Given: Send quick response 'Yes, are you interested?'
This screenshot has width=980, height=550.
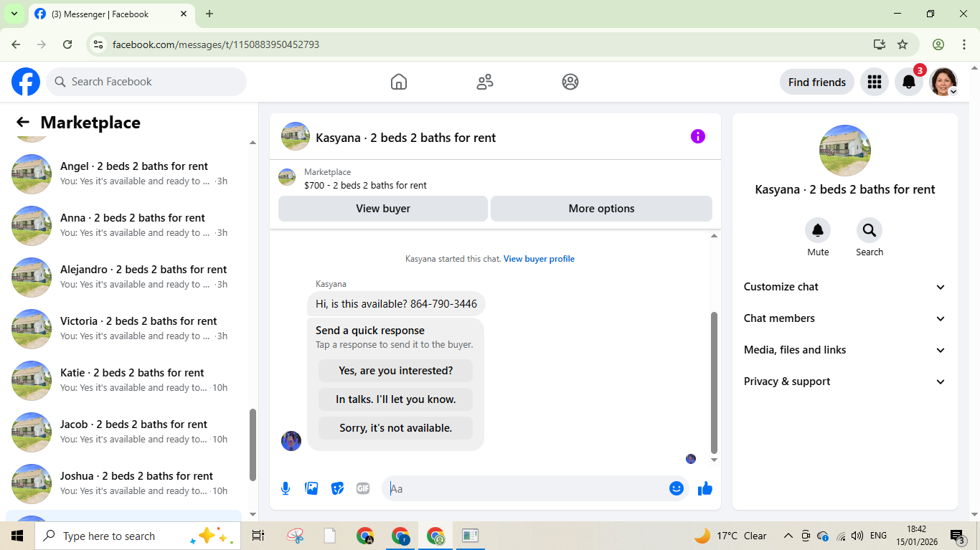Looking at the screenshot, I should point(395,371).
